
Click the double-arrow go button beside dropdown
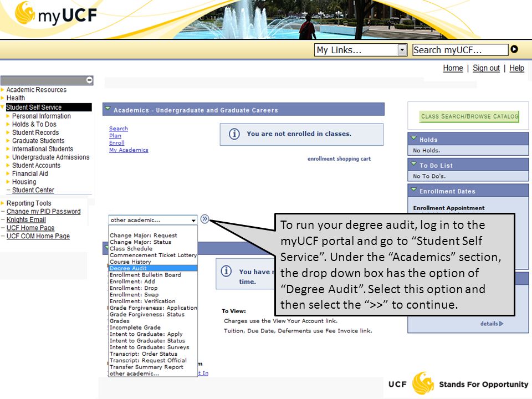tap(204, 219)
